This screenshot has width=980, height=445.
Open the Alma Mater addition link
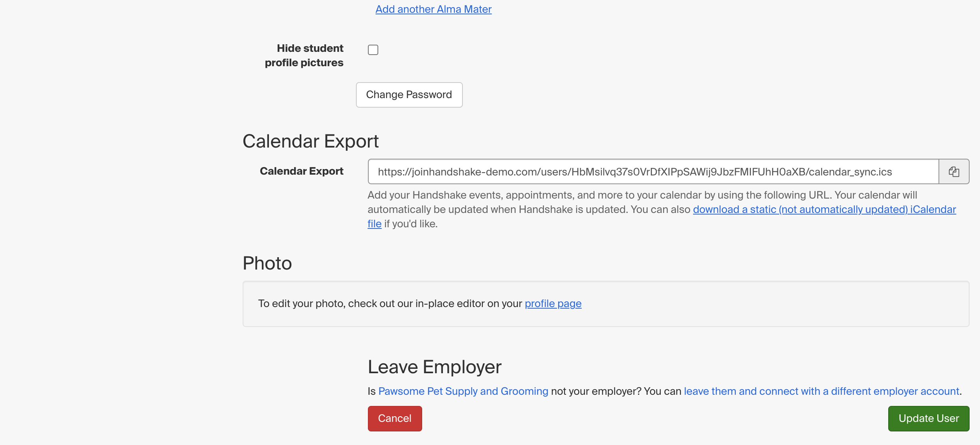pyautogui.click(x=433, y=9)
